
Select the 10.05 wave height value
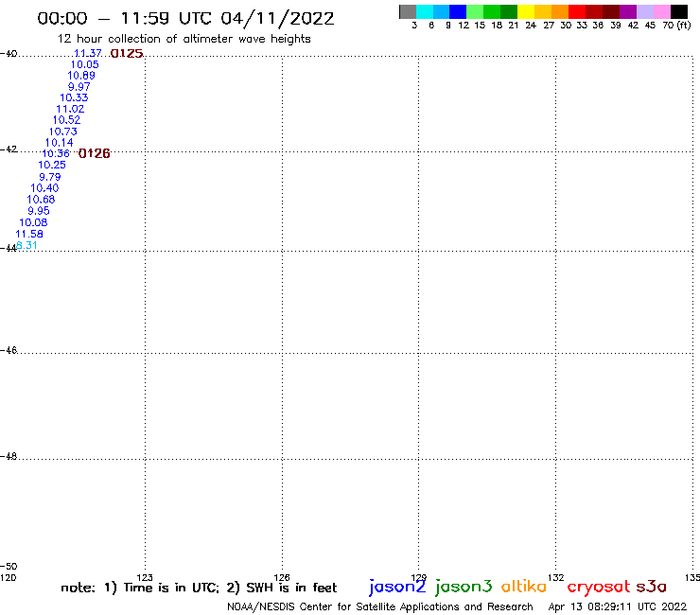84,64
